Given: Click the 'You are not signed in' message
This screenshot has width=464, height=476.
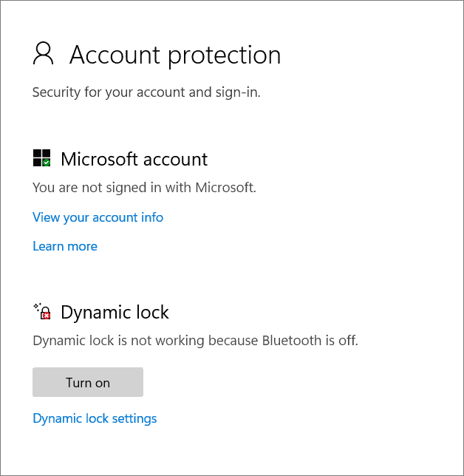Looking at the screenshot, I should tap(144, 188).
